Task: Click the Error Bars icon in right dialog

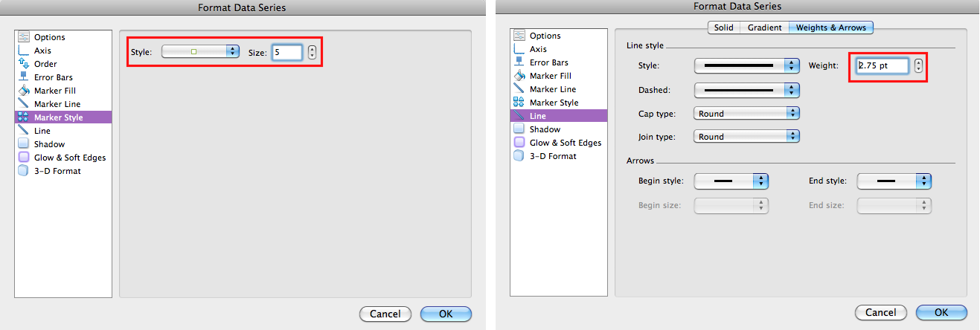Action: click(519, 62)
